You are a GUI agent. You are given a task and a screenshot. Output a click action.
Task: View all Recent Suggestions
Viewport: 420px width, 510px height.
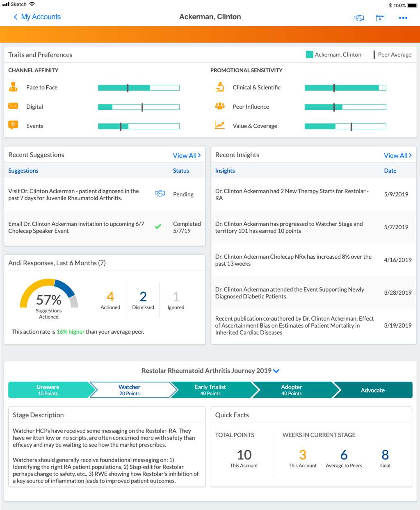point(187,155)
